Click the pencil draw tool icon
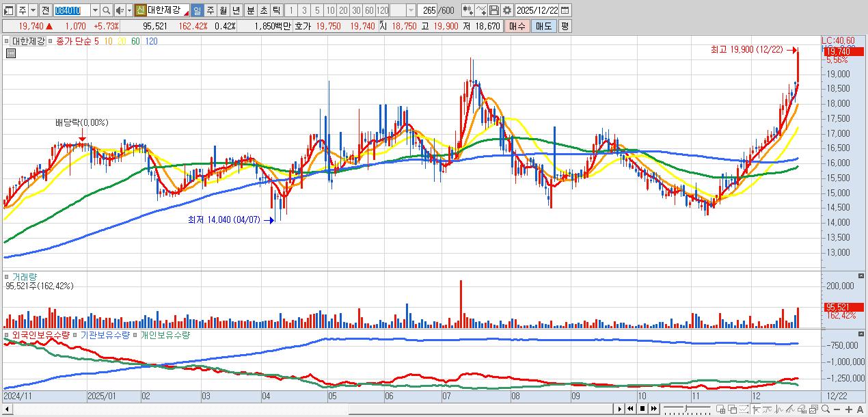This screenshot has height=417, width=868. coord(790,409)
